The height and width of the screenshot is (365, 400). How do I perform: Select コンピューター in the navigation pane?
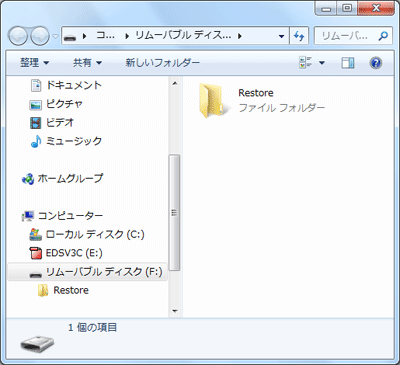coord(70,216)
